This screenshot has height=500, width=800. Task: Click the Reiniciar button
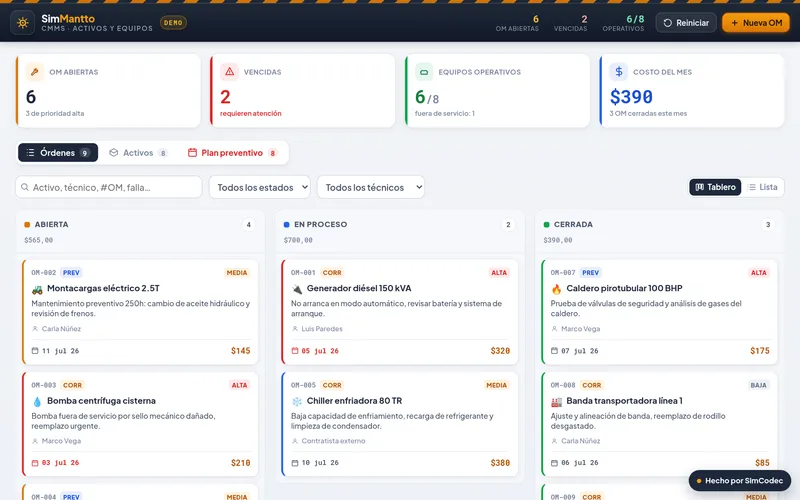[x=686, y=22]
